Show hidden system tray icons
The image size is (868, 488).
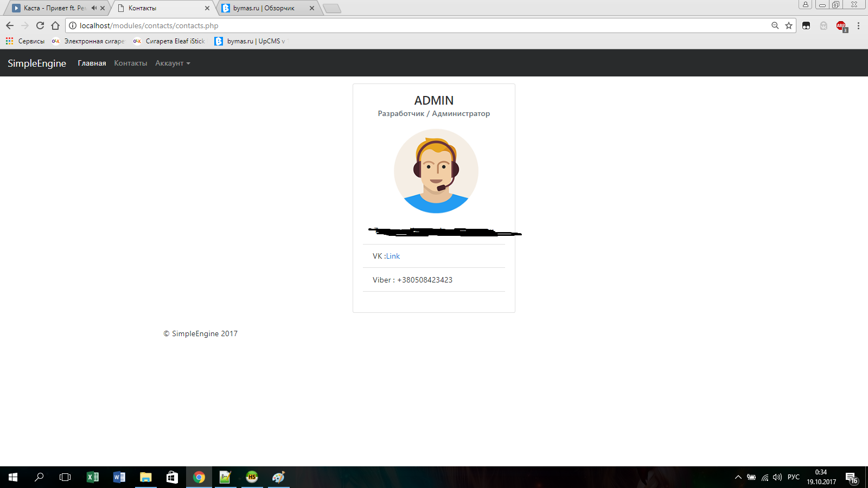[738, 477]
